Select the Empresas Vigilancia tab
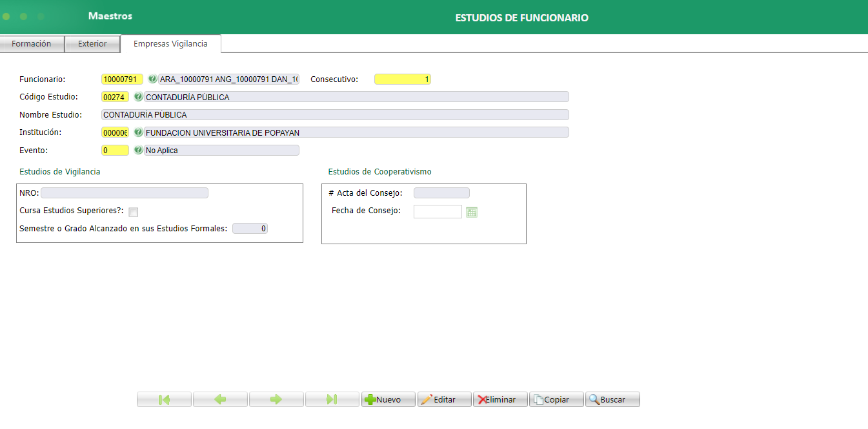Viewport: 868px width, 429px height. tap(170, 43)
